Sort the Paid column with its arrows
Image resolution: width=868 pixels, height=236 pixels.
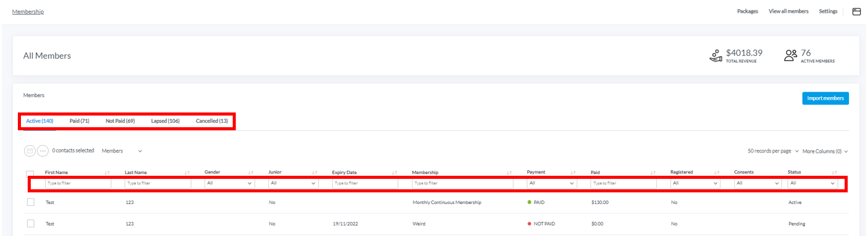653,173
